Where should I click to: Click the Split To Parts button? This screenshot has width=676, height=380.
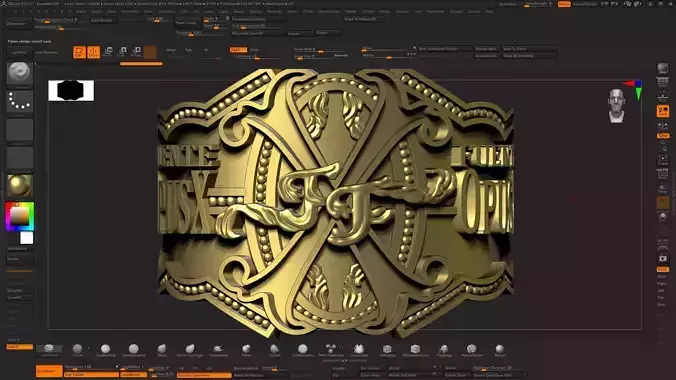click(x=529, y=49)
